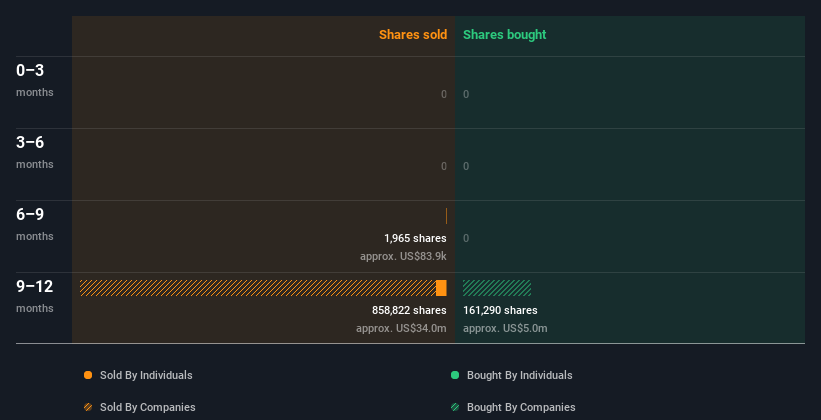821x420 pixels.
Task: Click the '9–12' months row label
Action: pyautogui.click(x=35, y=286)
